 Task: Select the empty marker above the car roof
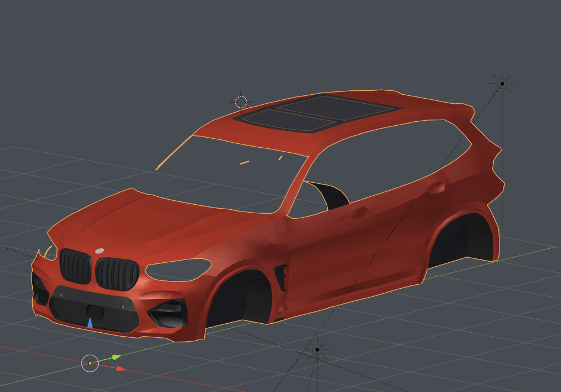[x=240, y=102]
